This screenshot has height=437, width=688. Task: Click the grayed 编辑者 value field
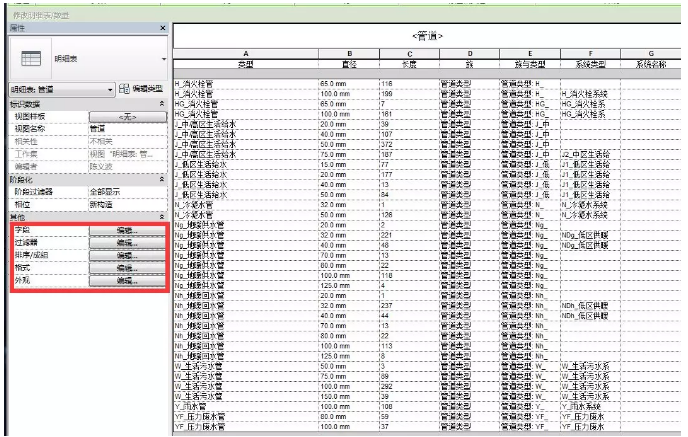tap(128, 167)
